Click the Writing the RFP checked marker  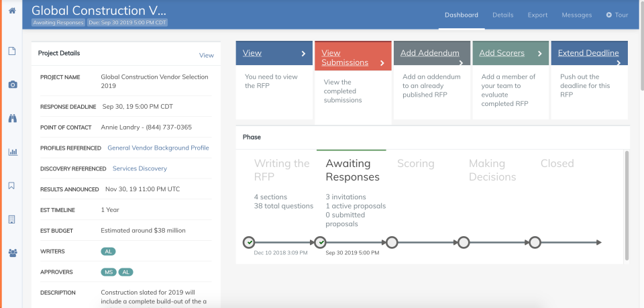(249, 242)
